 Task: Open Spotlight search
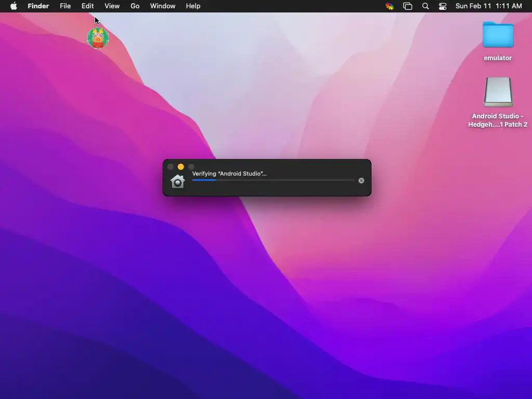point(425,6)
